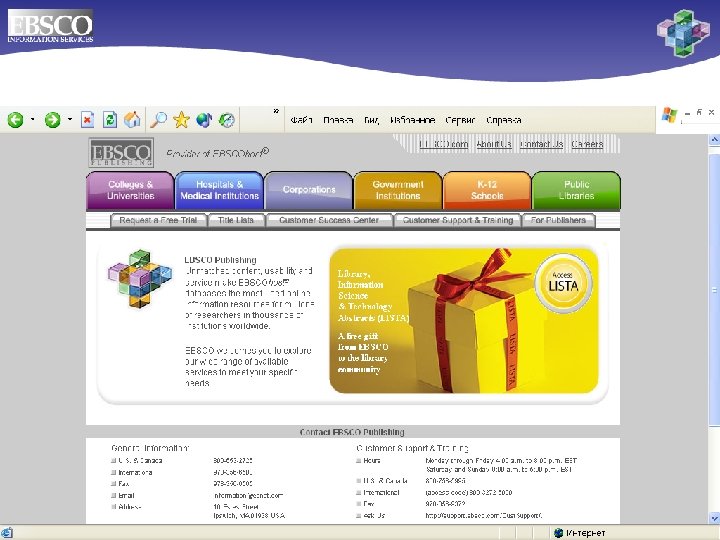720x540 pixels.
Task: Click Request a Free Trial button
Action: pyautogui.click(x=158, y=220)
